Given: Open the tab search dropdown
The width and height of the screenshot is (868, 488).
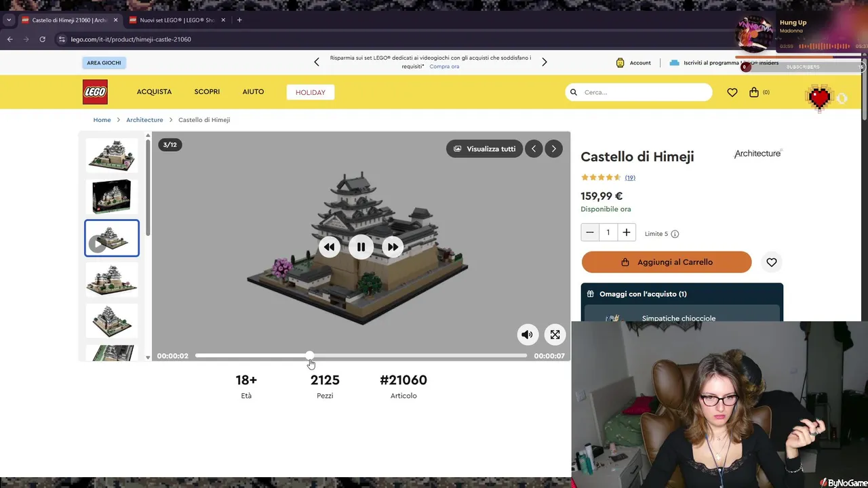Looking at the screenshot, I should 9,20.
